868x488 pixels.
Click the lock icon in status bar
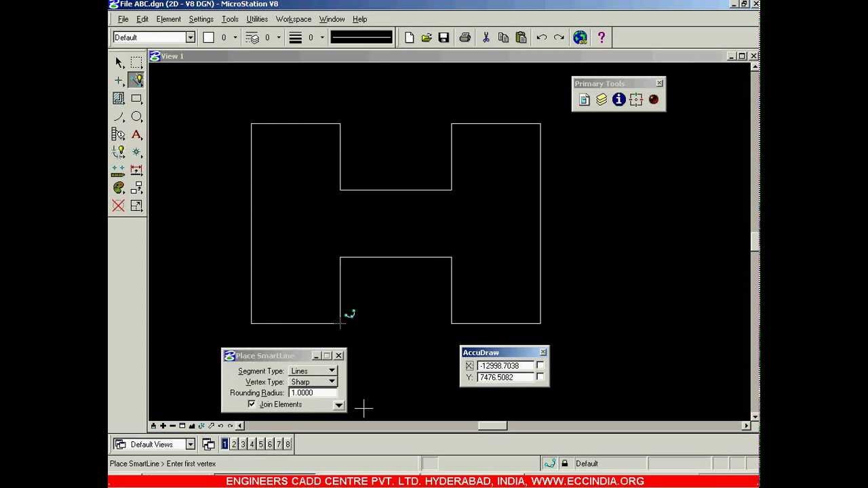[x=564, y=464]
